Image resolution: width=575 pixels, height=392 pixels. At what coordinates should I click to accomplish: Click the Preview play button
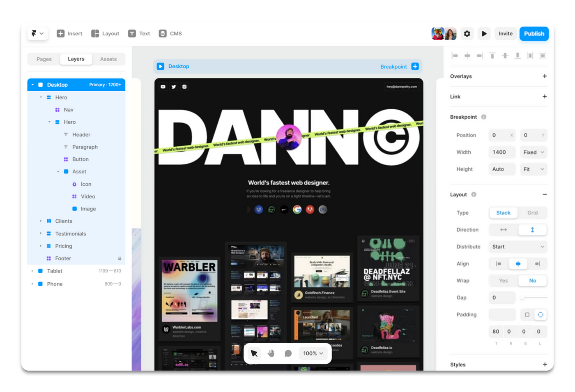click(484, 34)
